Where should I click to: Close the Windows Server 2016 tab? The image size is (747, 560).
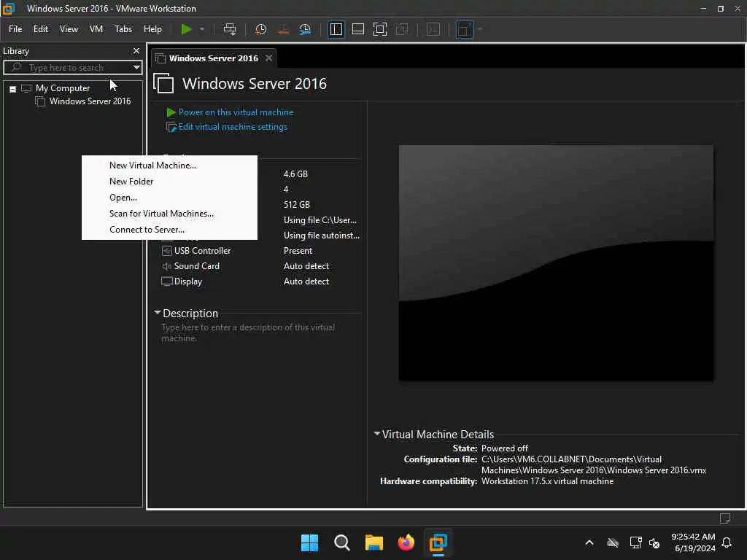(x=268, y=58)
